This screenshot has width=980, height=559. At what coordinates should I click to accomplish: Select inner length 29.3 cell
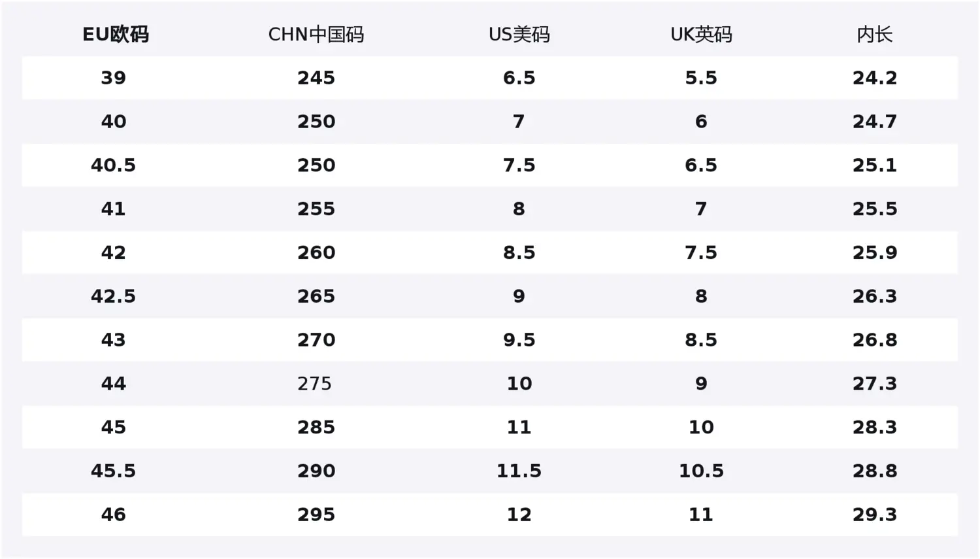875,515
